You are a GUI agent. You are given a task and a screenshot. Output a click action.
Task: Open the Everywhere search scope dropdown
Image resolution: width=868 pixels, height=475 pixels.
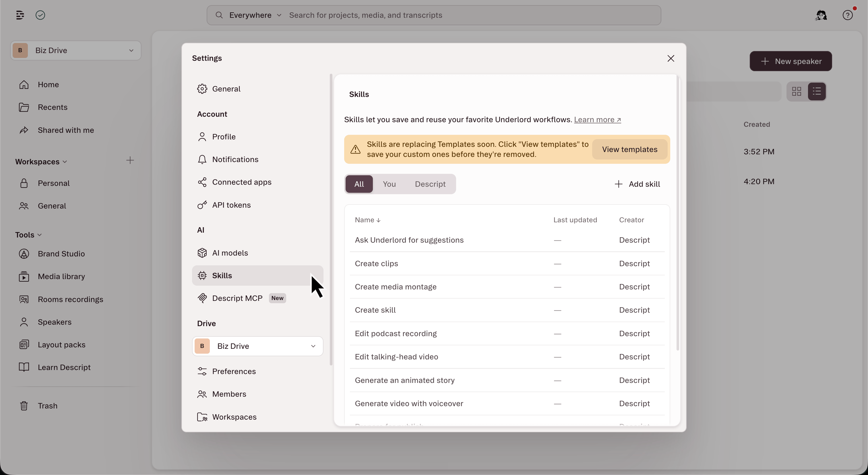point(255,15)
